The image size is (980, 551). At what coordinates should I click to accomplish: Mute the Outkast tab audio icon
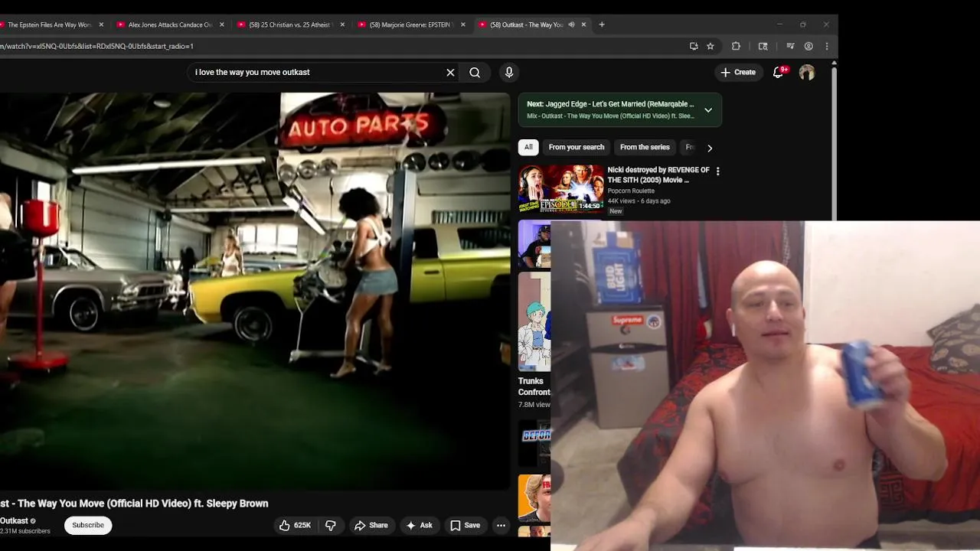[571, 24]
